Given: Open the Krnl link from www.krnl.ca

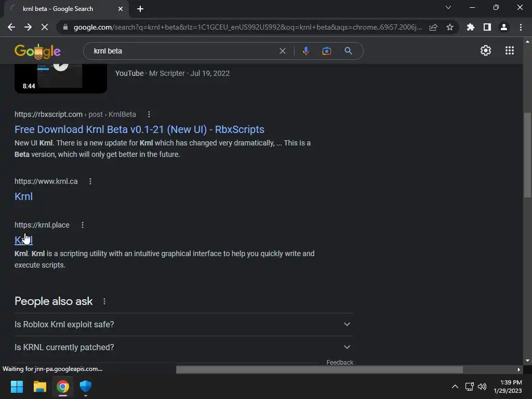Looking at the screenshot, I should [23, 196].
